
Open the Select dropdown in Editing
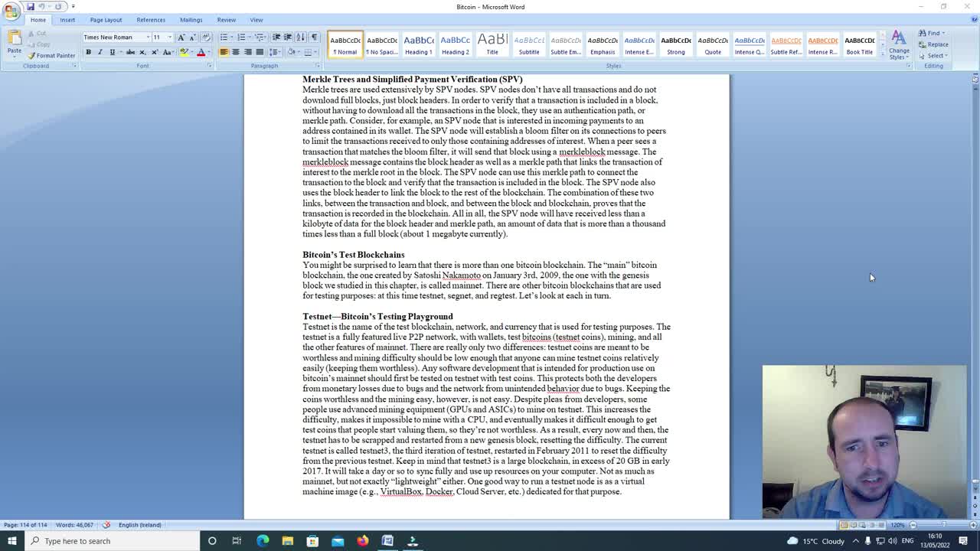pyautogui.click(x=933, y=55)
